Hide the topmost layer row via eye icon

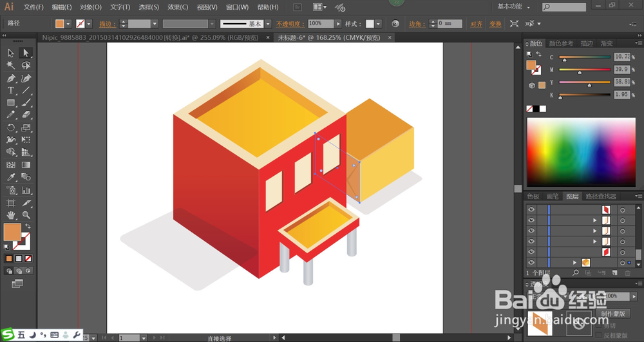tap(531, 209)
